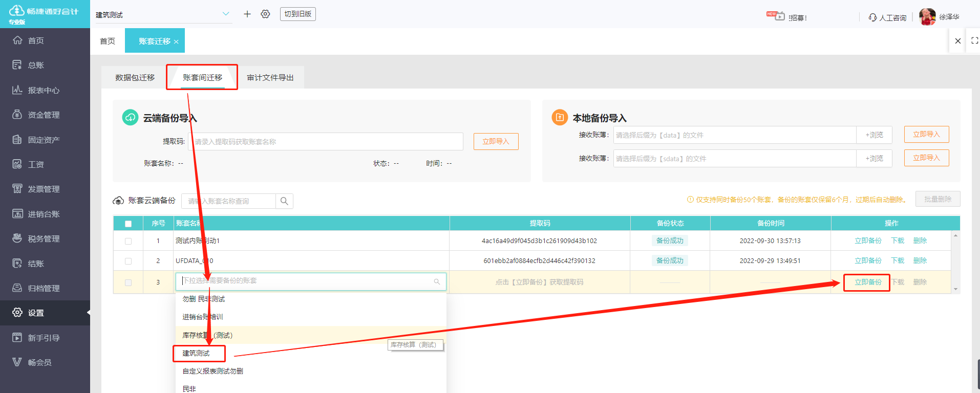
Task: Tick the select-all checkbox in table header
Action: click(129, 224)
